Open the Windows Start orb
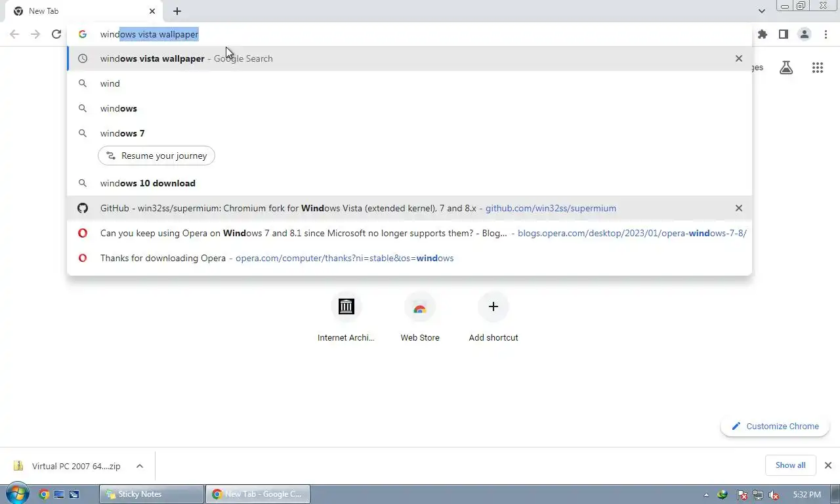 pyautogui.click(x=17, y=493)
